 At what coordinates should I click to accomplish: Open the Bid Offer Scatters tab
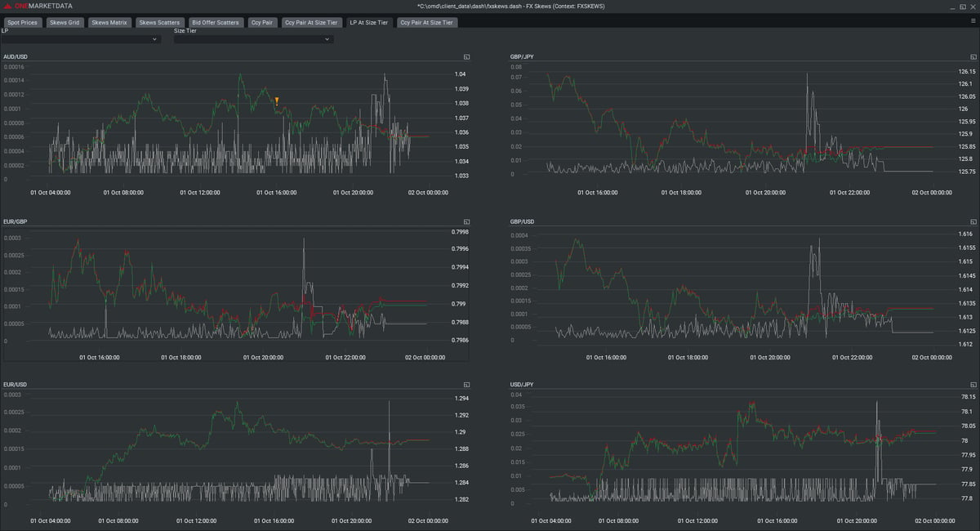point(215,23)
